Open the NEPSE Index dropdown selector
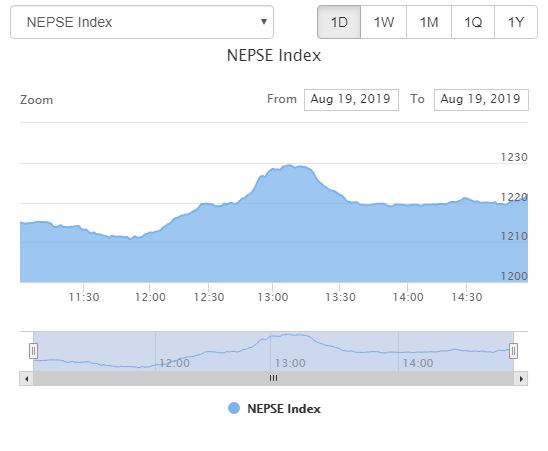548x451 pixels. click(142, 22)
